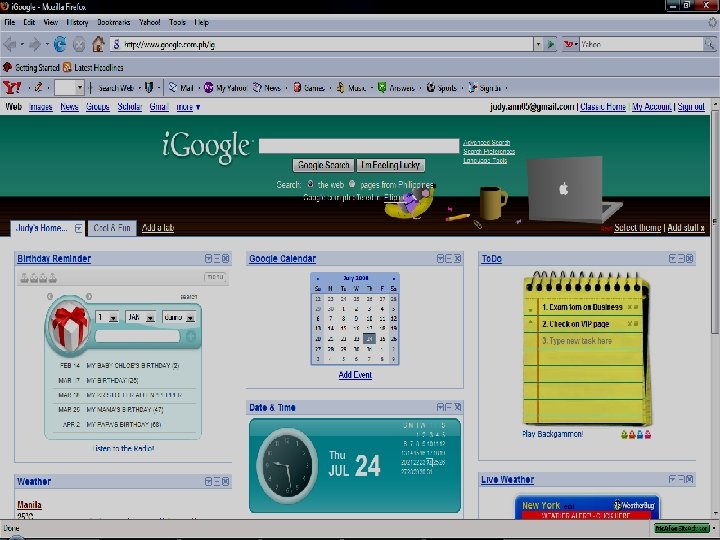Viewport: 720px width, 540px height.
Task: Click the Yahoo! logo on the Yahoo toolbar
Action: point(12,87)
